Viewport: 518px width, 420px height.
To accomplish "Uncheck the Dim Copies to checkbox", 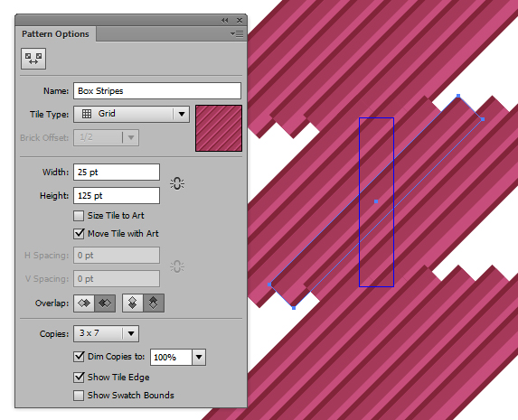I will pyautogui.click(x=79, y=357).
